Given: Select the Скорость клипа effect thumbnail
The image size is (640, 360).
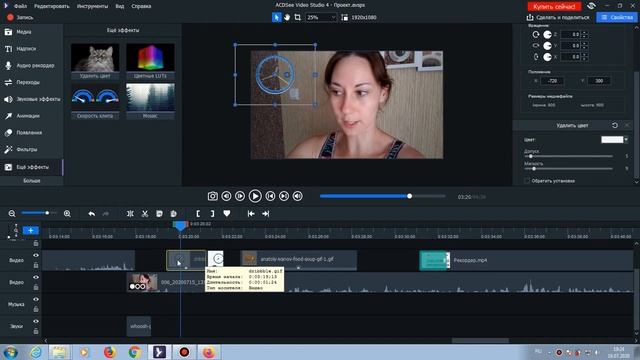Looking at the screenshot, I should [95, 101].
